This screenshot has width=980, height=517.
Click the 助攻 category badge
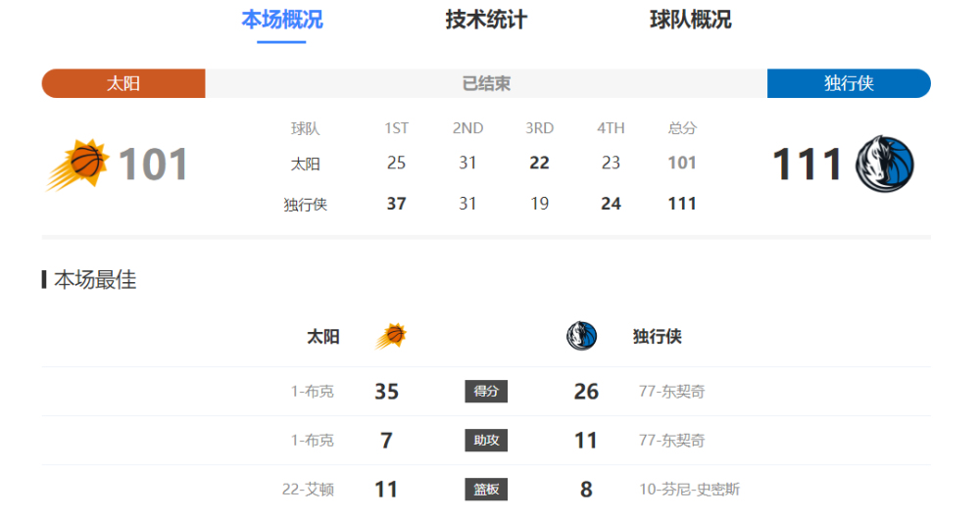[486, 441]
